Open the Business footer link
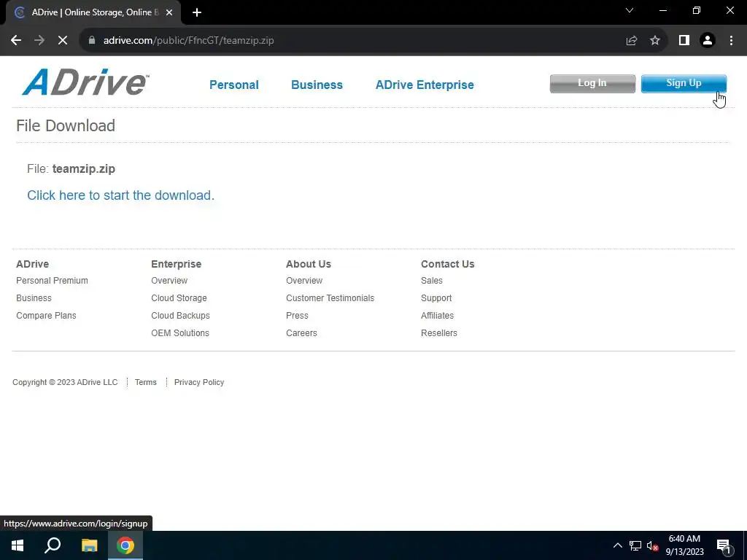This screenshot has height=560, width=747. (34, 298)
